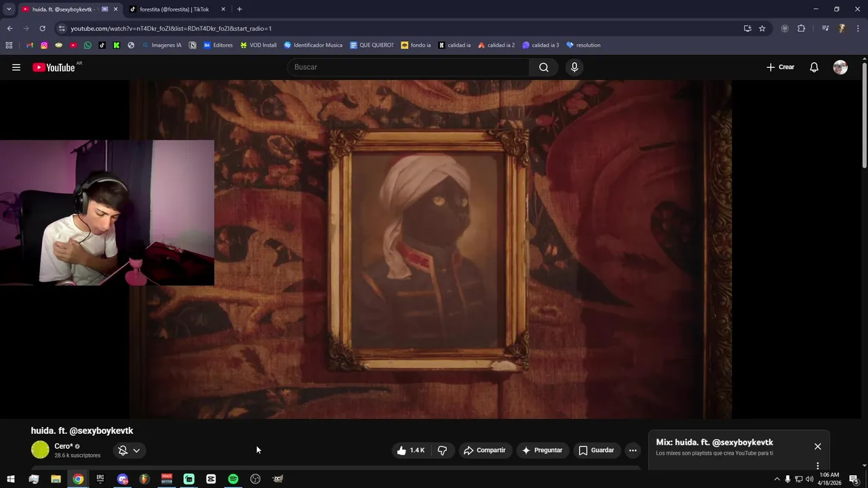Open the TikTok bookmark icon

pos(102,45)
